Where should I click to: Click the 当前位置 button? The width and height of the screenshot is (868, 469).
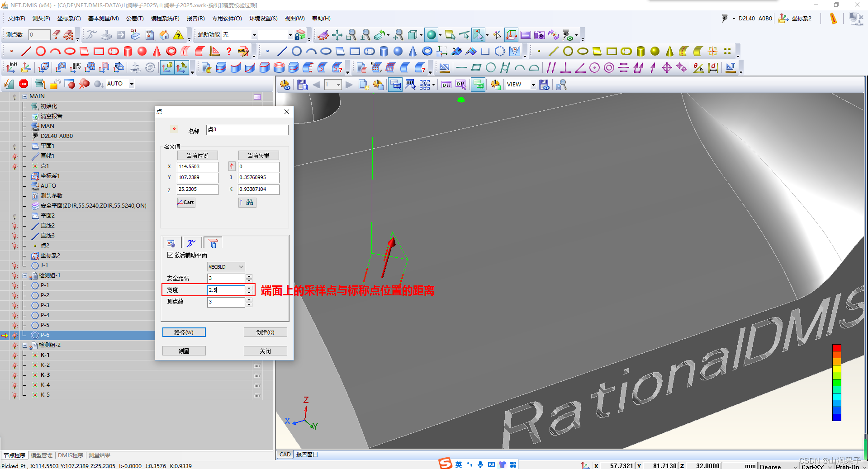coord(197,156)
